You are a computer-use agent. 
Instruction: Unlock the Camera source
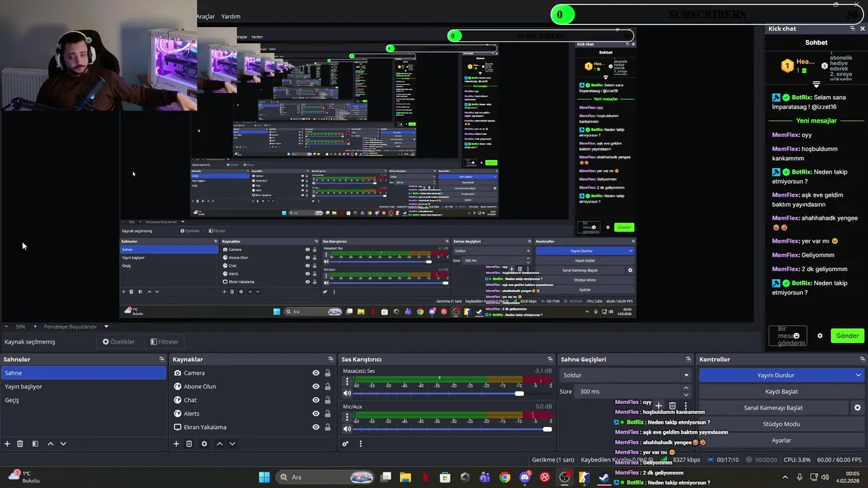click(x=328, y=373)
